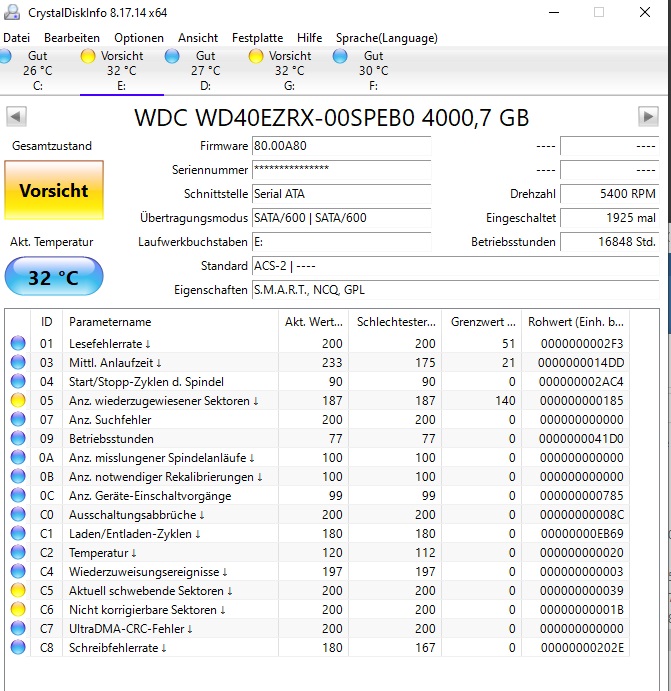Click status icon of Geräte-Einschaltvorgänge row
The height and width of the screenshot is (691, 671).
[x=18, y=495]
